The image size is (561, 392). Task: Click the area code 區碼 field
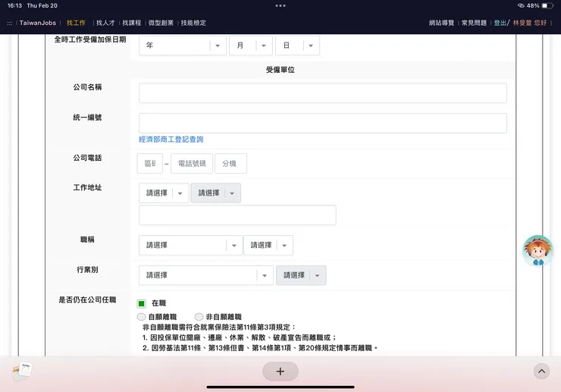point(150,164)
